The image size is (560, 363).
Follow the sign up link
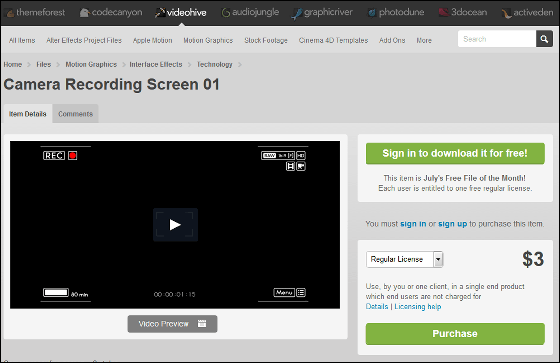[x=452, y=224]
